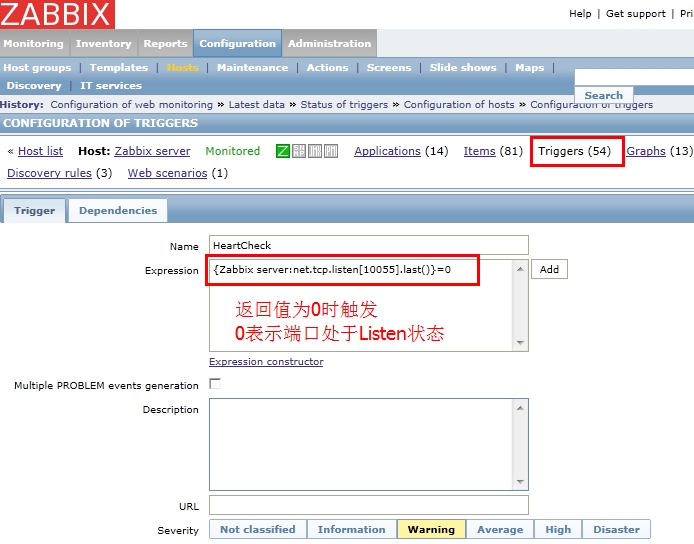Focus the search input field
The height and width of the screenshot is (544, 694).
click(x=634, y=76)
